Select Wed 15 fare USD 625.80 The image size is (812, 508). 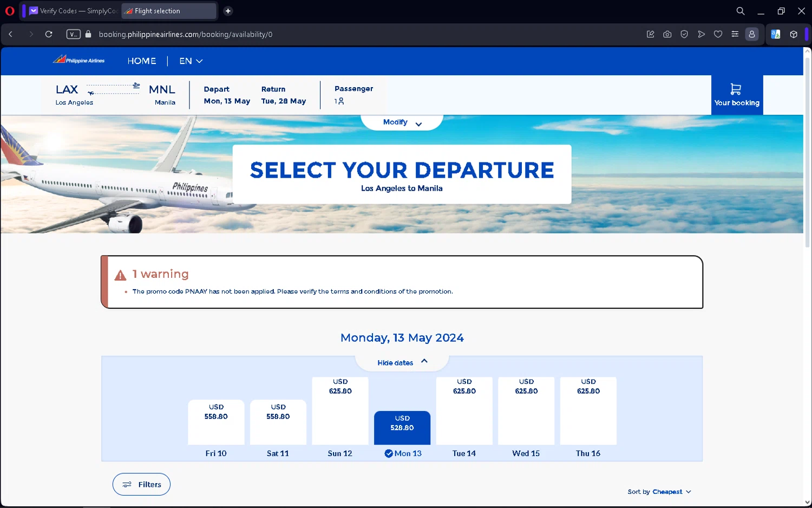tap(526, 411)
